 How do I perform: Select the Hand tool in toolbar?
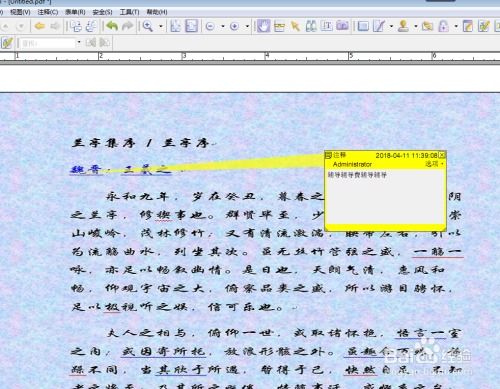point(263,26)
